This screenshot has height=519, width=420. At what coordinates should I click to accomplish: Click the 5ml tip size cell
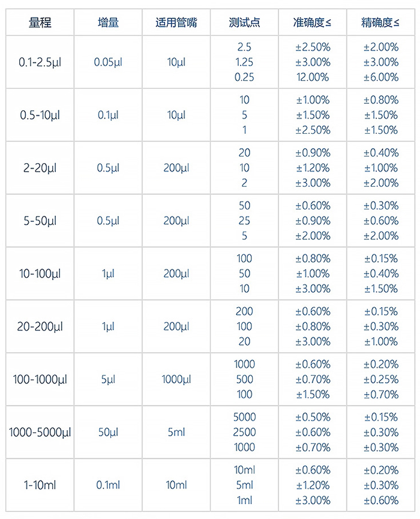click(x=176, y=432)
